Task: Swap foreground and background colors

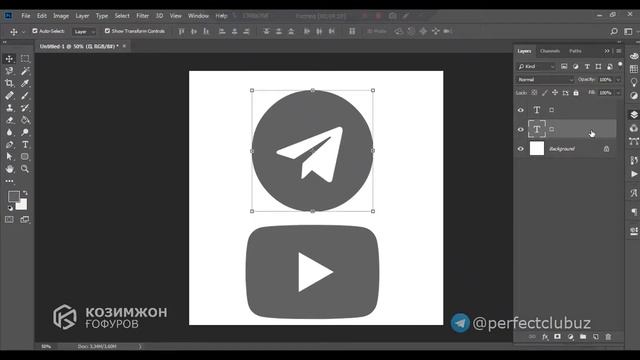Action: 25,193
